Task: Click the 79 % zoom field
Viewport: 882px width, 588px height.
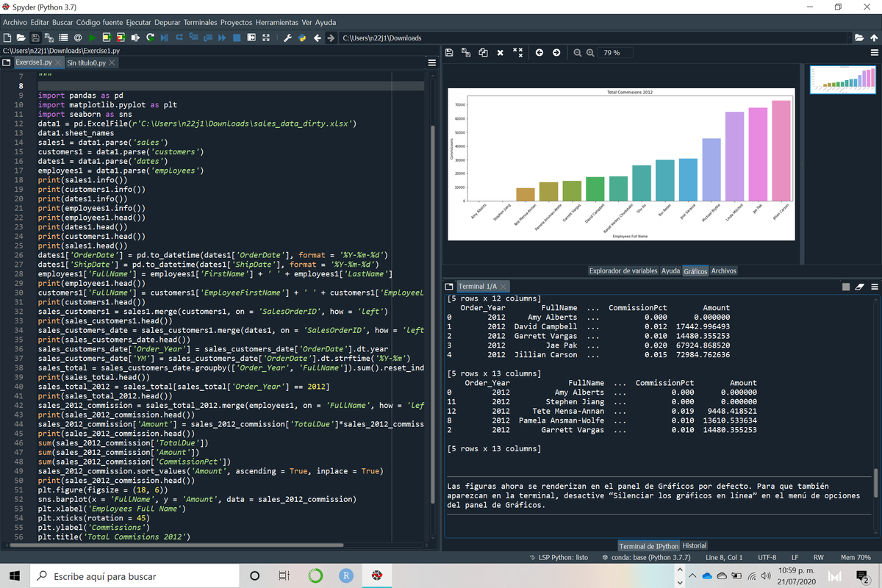Action: tap(614, 53)
